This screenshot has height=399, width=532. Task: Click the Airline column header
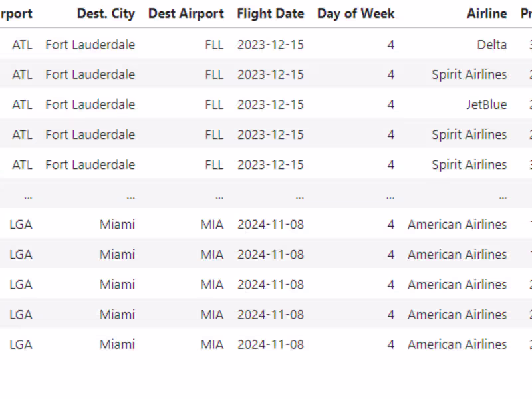[486, 13]
